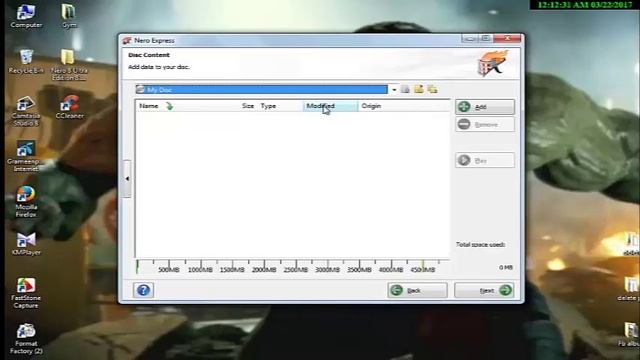
Task: Click the Nero Express title bar icon
Action: [x=127, y=40]
